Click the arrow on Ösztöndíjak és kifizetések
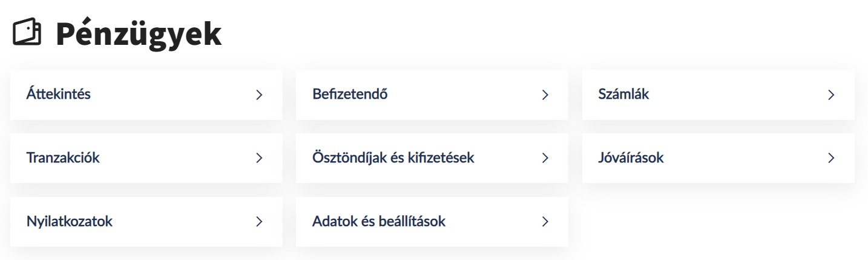Image resolution: width=868 pixels, height=260 pixels. [545, 158]
